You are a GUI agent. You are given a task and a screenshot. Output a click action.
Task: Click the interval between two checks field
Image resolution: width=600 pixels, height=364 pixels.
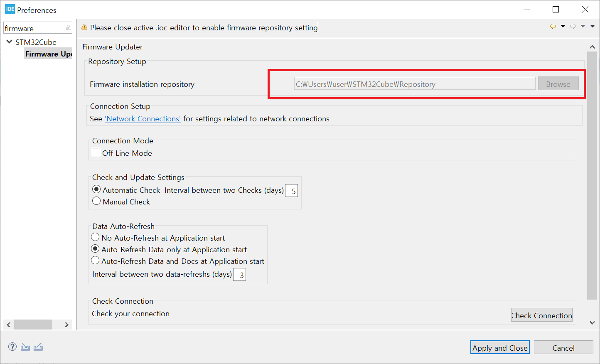point(292,191)
